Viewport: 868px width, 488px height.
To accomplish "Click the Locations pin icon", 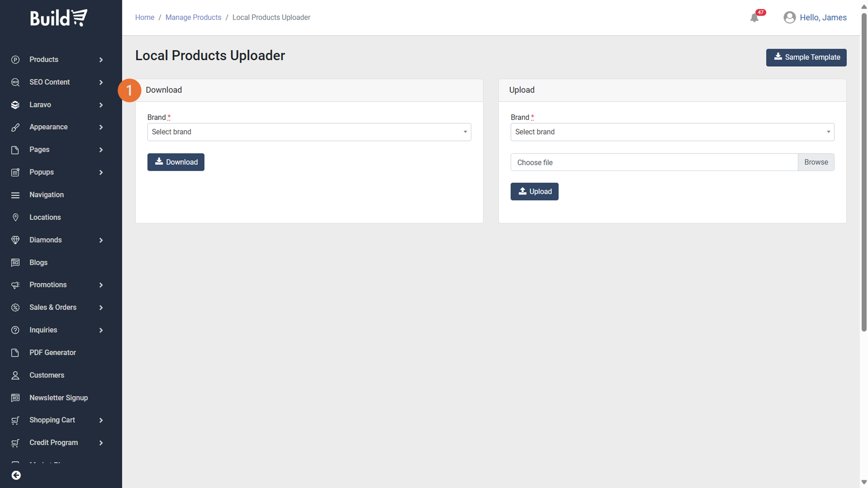I will [15, 217].
